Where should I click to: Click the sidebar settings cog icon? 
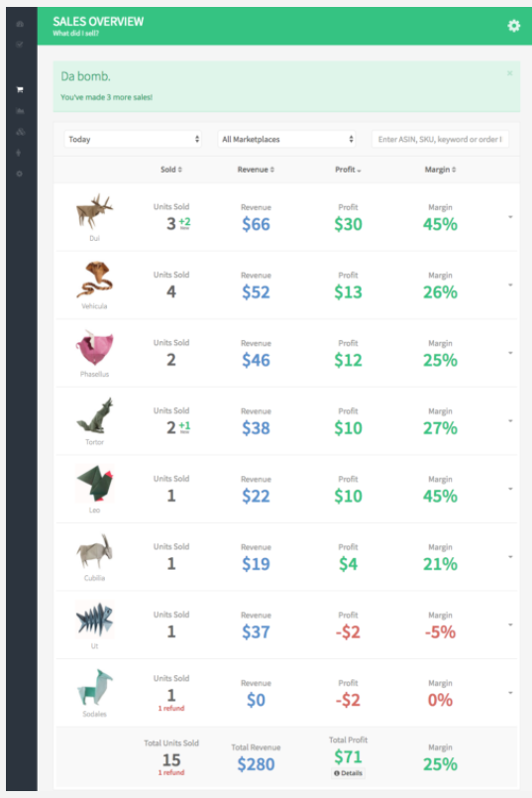(20, 173)
